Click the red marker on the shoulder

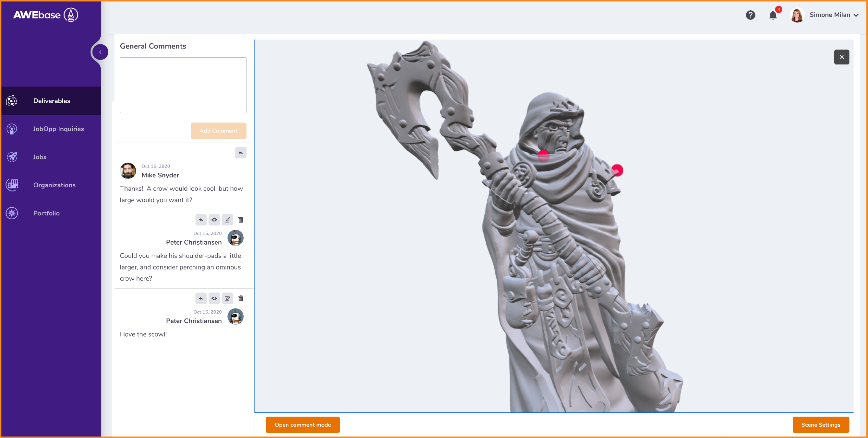point(617,170)
